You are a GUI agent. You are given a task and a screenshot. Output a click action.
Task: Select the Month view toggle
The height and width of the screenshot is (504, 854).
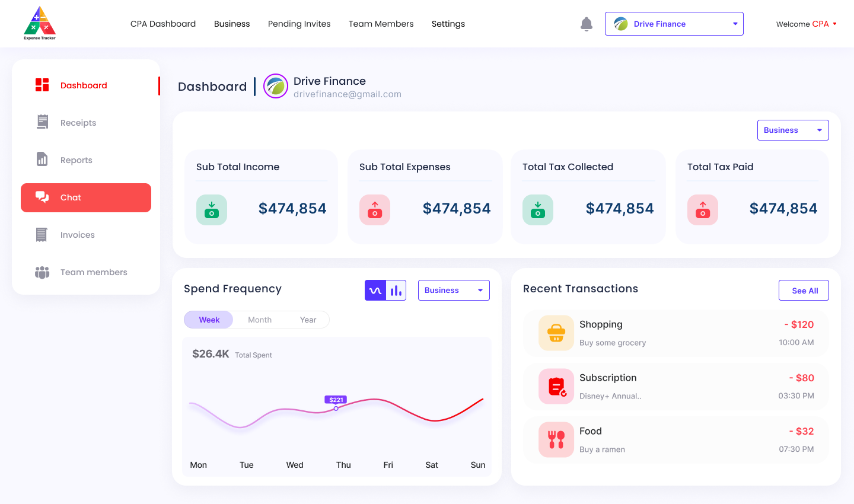pos(260,320)
